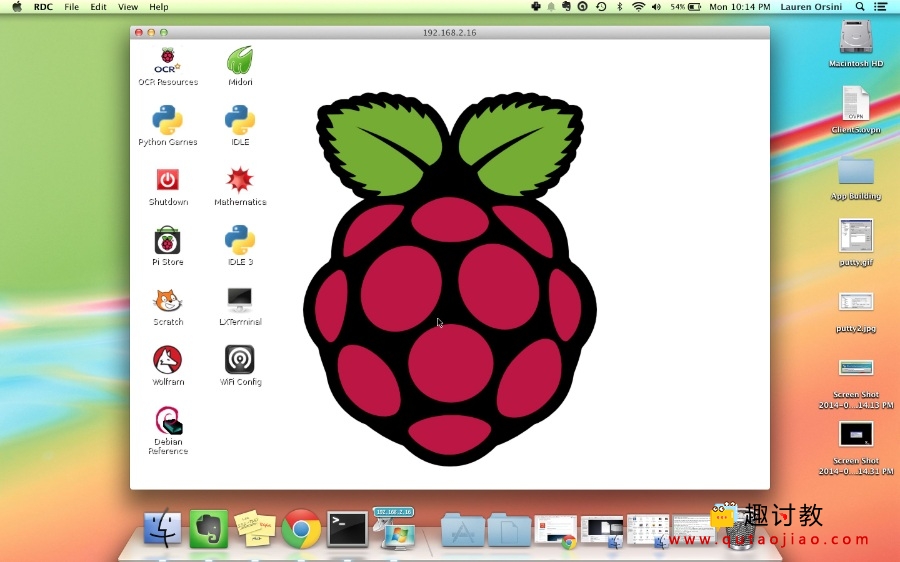Click the Lauren Orsini user menu
Viewport: 900px width, 562px height.
tap(811, 7)
